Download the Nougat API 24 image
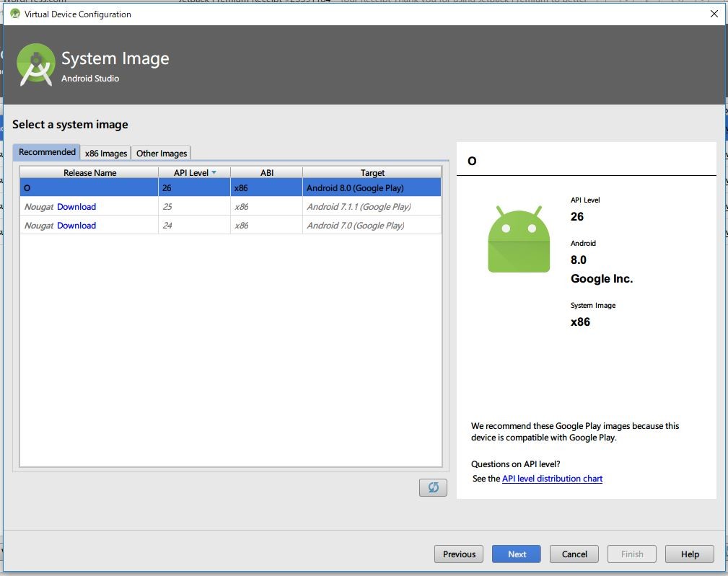This screenshot has height=576, width=728. click(x=76, y=226)
